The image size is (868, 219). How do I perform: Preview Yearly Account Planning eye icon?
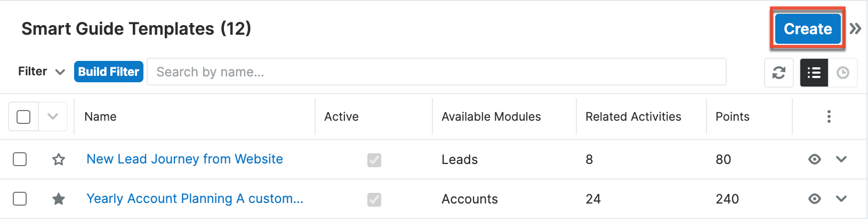point(814,199)
